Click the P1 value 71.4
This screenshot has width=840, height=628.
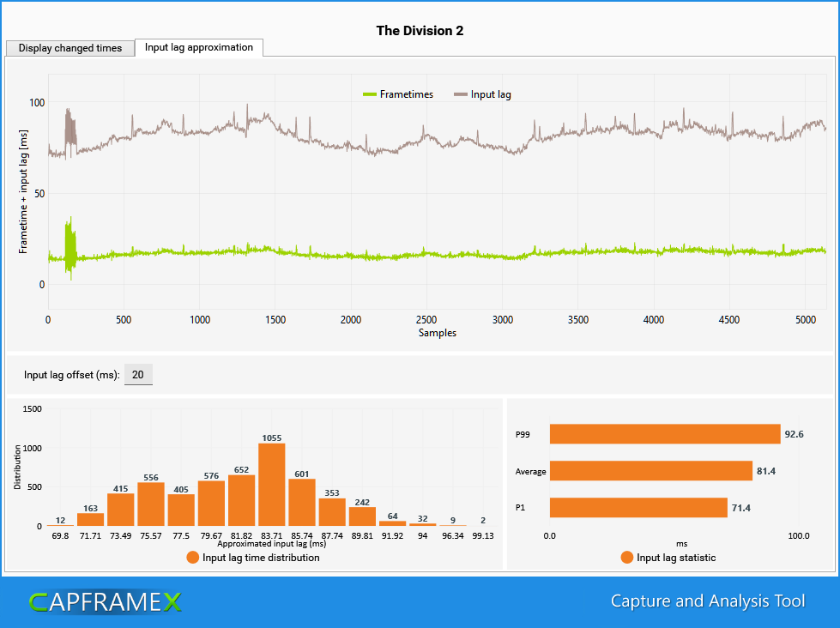point(740,507)
